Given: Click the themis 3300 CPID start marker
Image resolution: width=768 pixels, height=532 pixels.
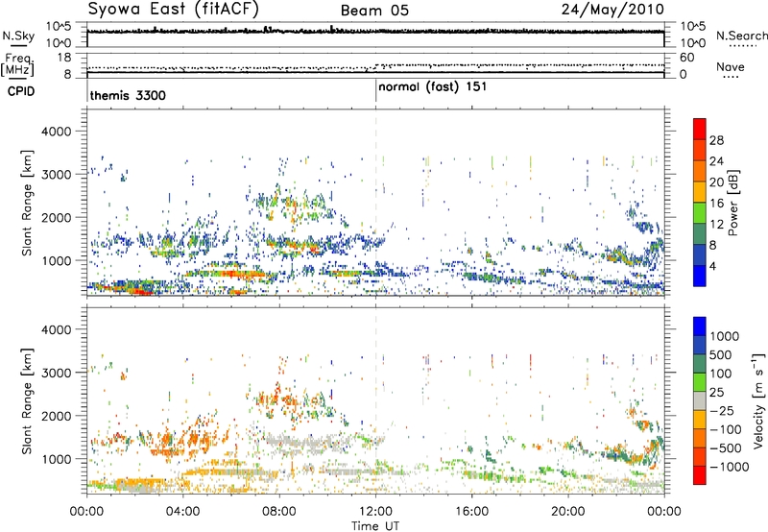Looking at the screenshot, I should (x=87, y=91).
